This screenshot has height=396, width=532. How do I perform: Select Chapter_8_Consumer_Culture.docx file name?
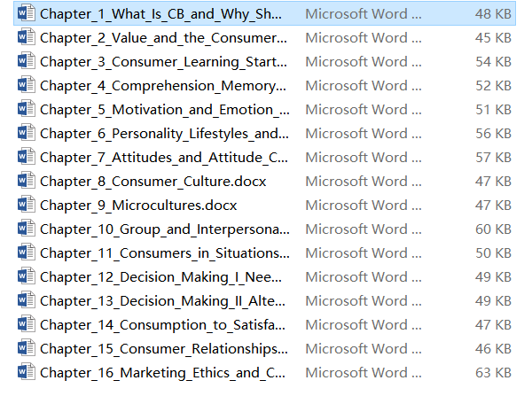click(x=153, y=182)
